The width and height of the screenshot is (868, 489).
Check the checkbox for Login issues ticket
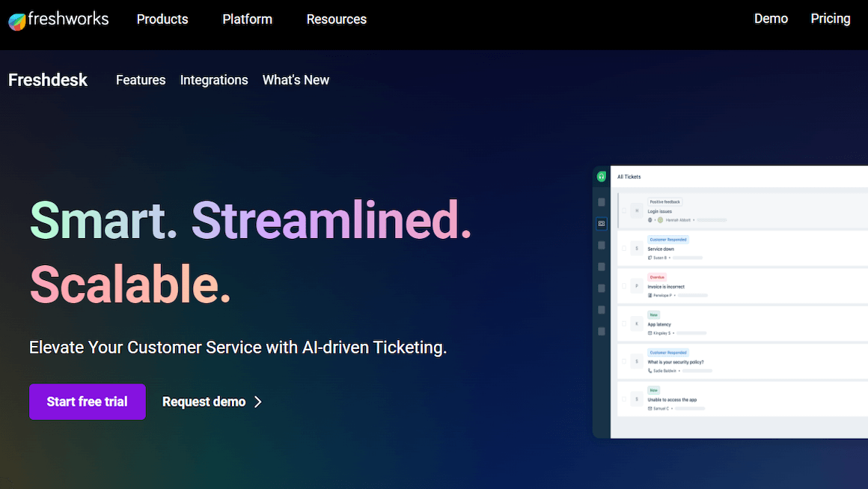coord(624,211)
